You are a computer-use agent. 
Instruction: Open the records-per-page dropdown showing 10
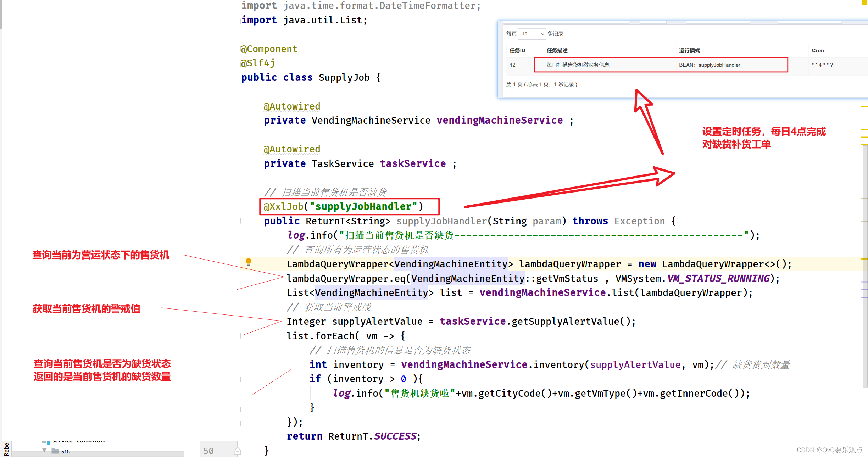(x=532, y=34)
